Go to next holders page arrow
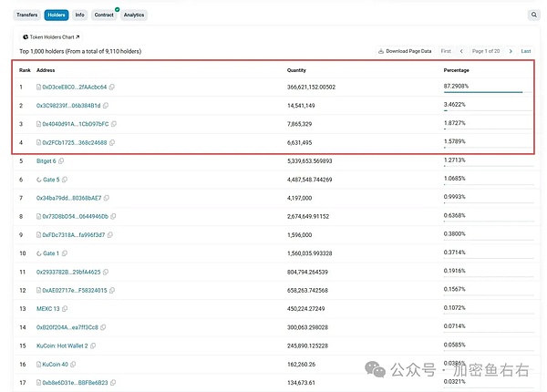Viewport: 547px width, 392px height. tap(511, 51)
